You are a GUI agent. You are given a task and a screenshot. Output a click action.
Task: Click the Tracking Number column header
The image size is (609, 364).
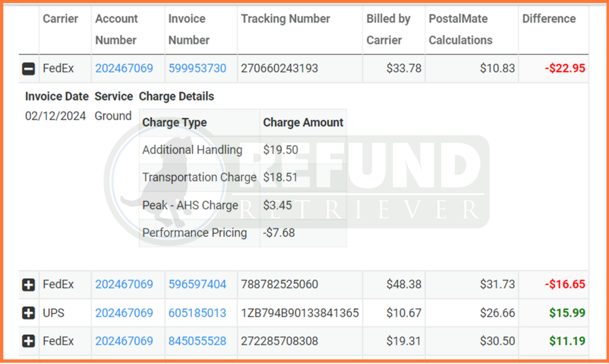point(284,18)
